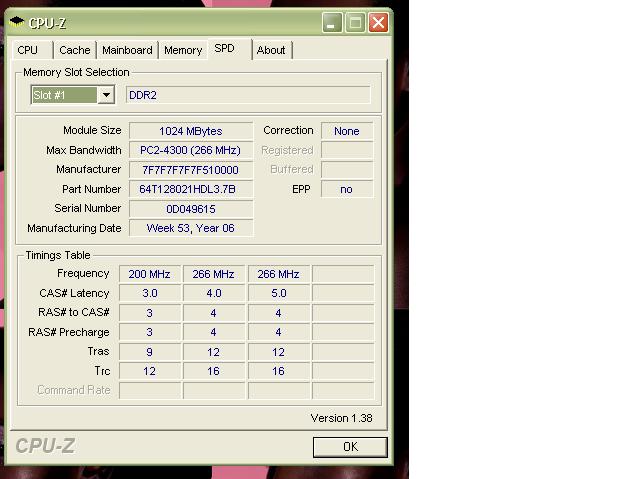Click the empty Buffered field

(347, 170)
